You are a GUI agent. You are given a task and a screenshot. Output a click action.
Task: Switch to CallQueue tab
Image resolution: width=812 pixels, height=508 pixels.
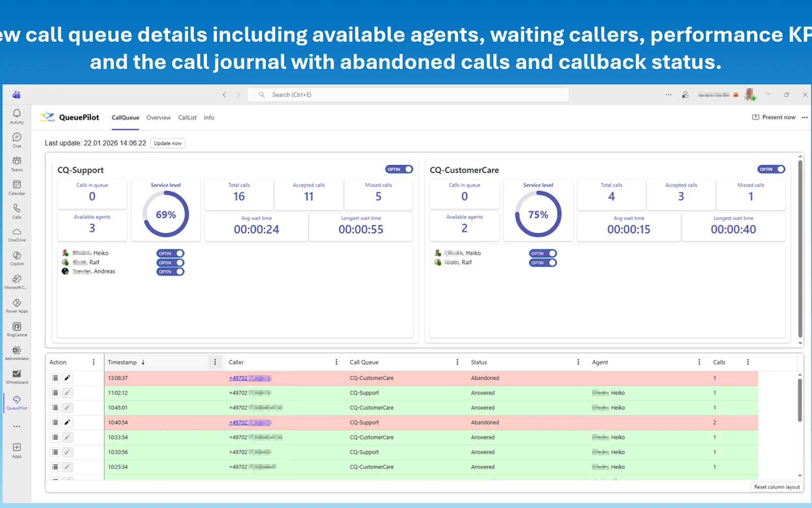click(x=125, y=117)
